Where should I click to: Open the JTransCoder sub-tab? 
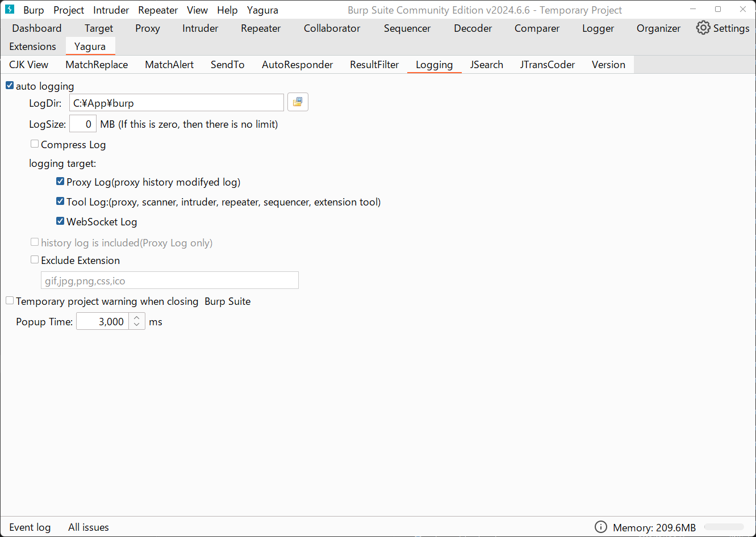pos(548,65)
